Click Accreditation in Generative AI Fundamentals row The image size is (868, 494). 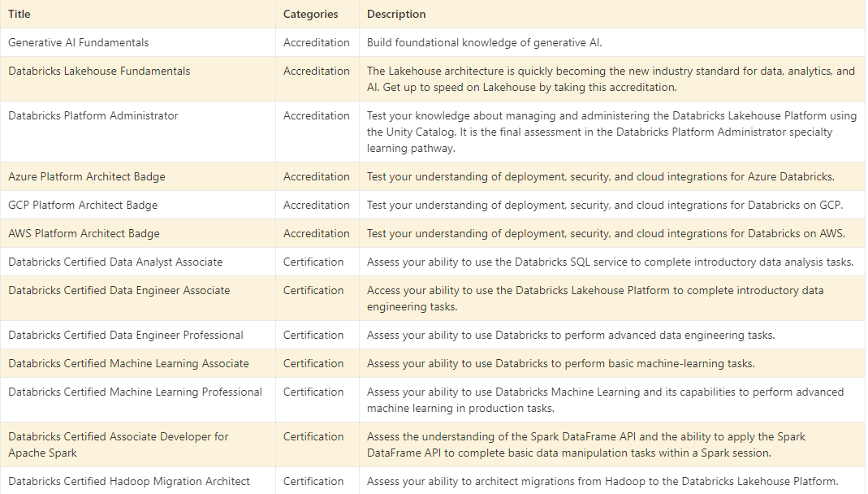tap(317, 42)
